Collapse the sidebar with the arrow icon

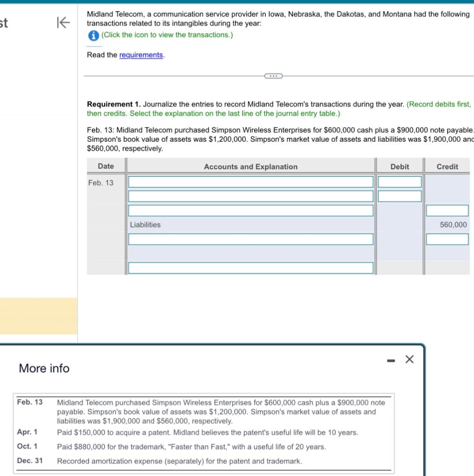[63, 22]
